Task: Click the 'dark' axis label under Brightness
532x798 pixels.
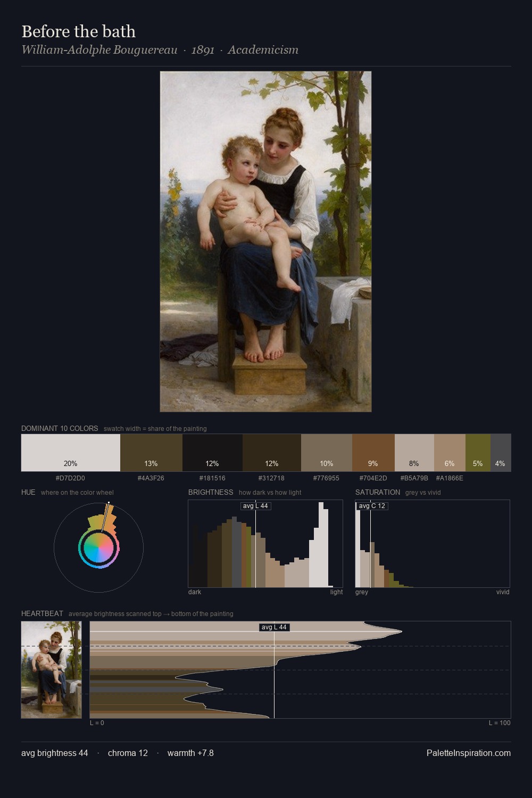Action: tap(195, 592)
